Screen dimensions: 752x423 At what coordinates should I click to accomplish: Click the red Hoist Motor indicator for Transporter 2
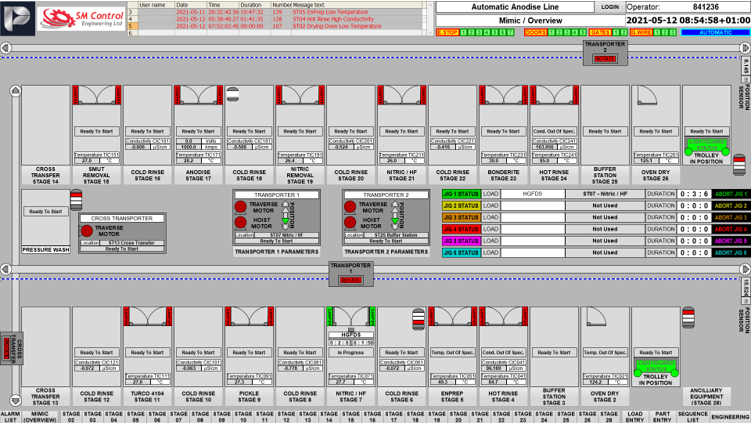point(350,223)
